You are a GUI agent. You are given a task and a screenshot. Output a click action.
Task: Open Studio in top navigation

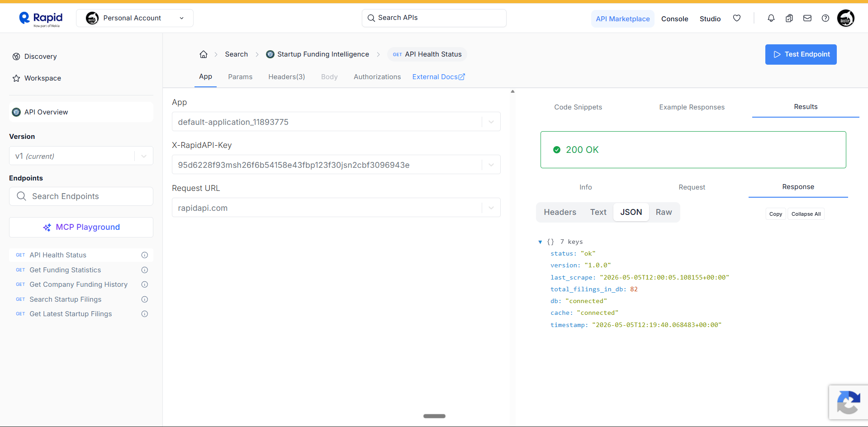(x=710, y=19)
